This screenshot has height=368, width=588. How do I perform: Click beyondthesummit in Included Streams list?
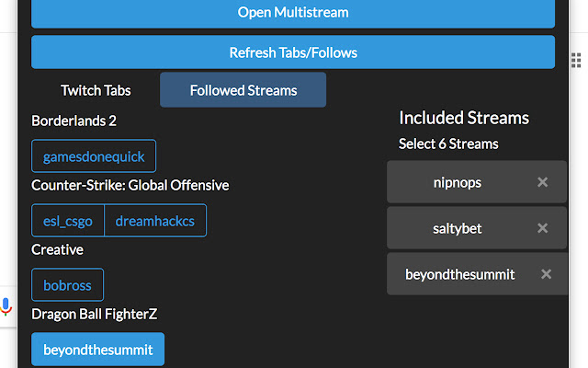pyautogui.click(x=477, y=274)
